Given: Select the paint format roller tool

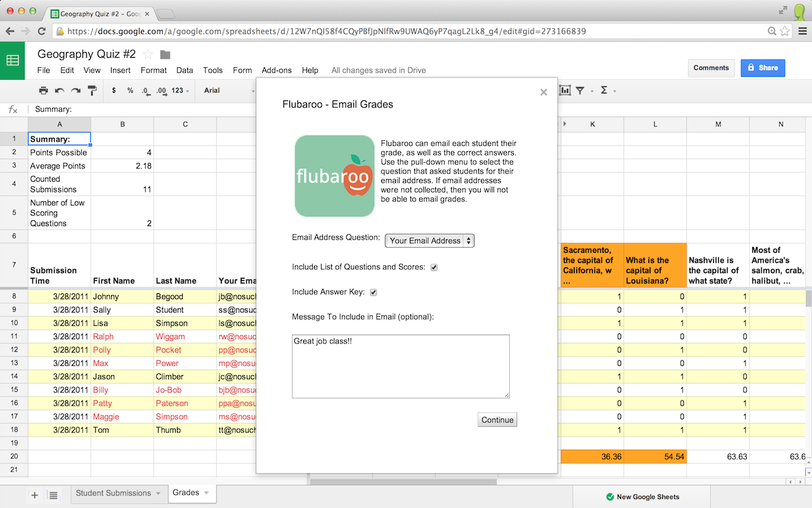Looking at the screenshot, I should click(92, 91).
